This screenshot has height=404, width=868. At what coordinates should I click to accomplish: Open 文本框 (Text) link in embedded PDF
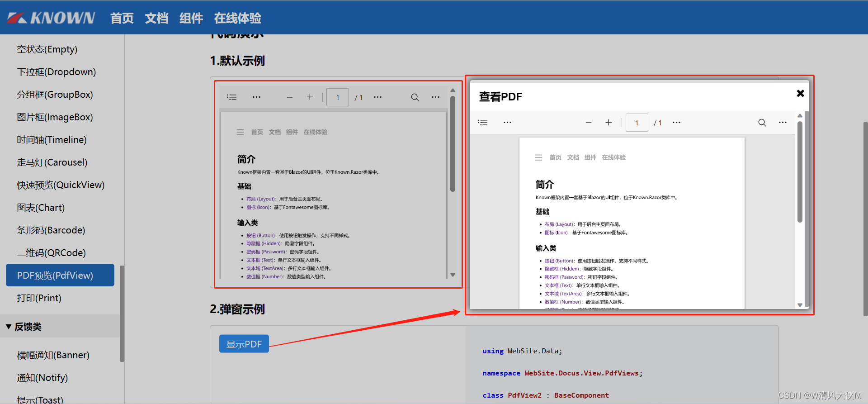(x=261, y=260)
